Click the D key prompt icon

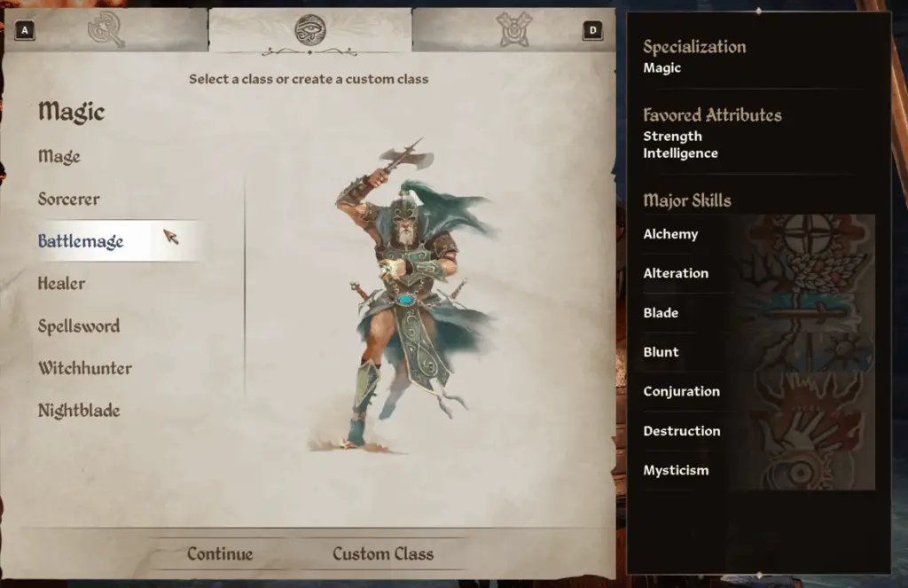pyautogui.click(x=592, y=30)
